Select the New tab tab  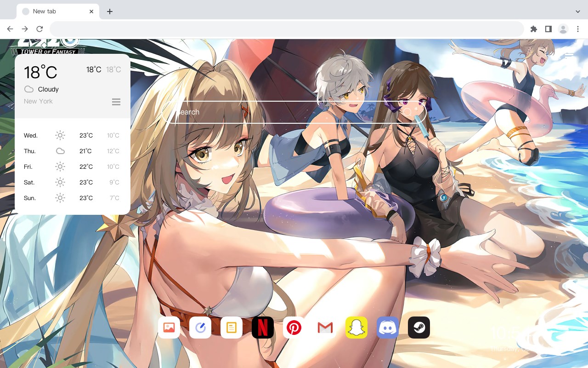(58, 11)
